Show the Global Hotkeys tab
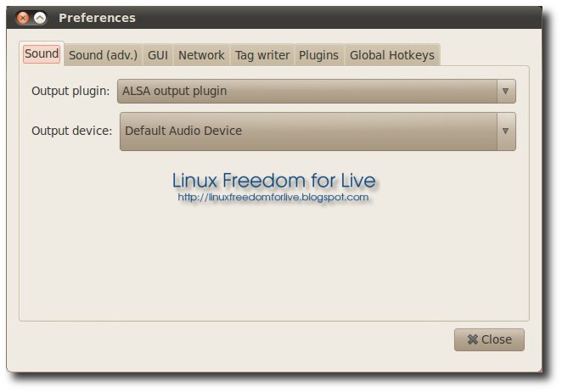Image resolution: width=562 pixels, height=392 pixels. point(391,55)
